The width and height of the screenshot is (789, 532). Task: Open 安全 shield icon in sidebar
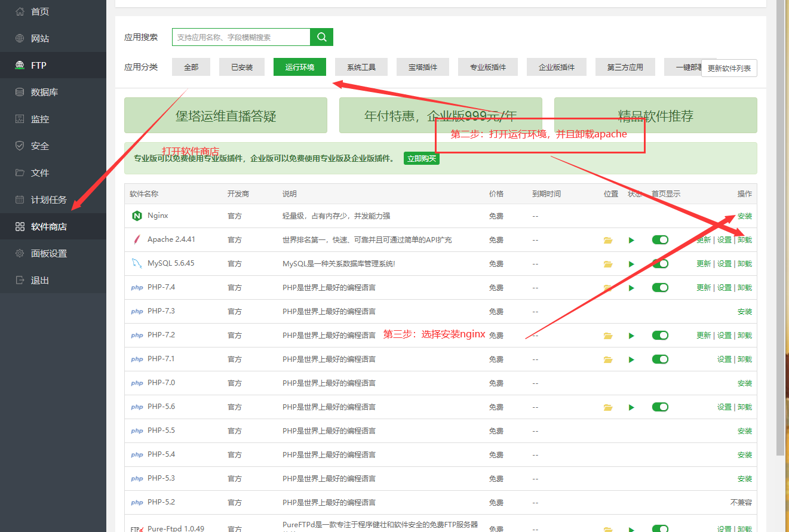tap(20, 146)
